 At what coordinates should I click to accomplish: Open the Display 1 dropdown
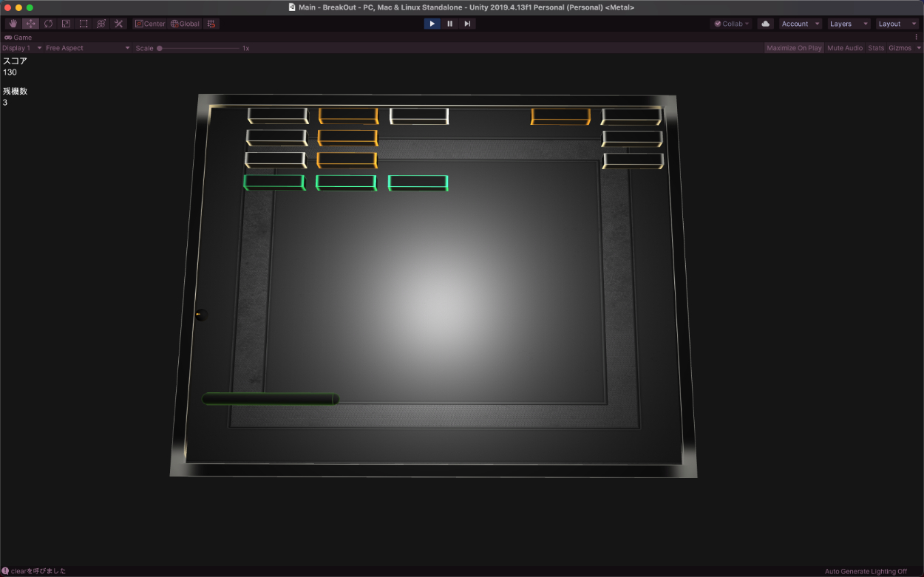22,48
